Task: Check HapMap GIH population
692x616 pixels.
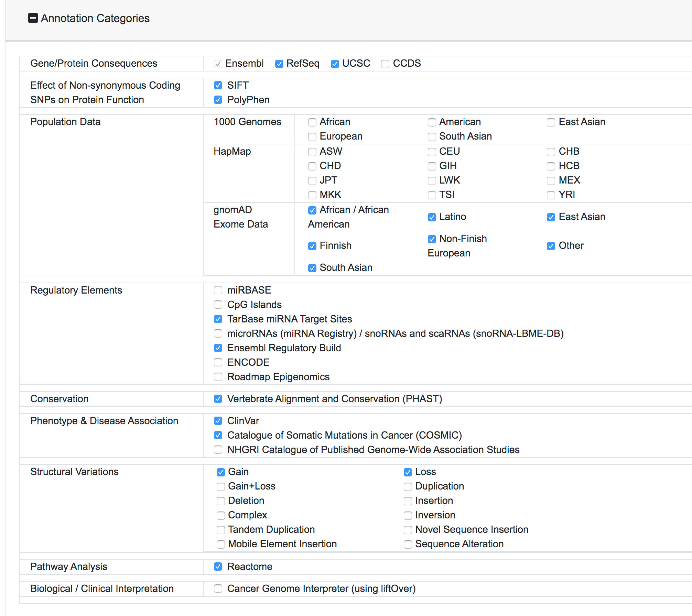Action: click(x=432, y=166)
